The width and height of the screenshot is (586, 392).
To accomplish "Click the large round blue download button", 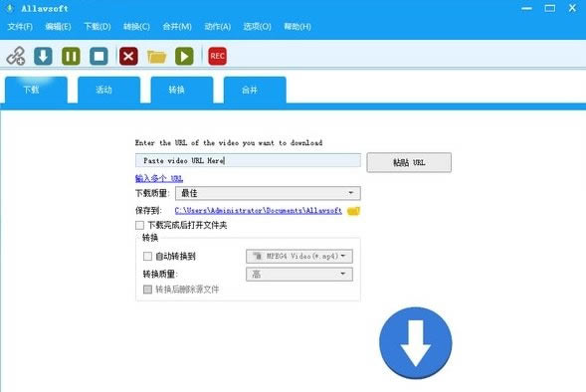I will coord(416,342).
